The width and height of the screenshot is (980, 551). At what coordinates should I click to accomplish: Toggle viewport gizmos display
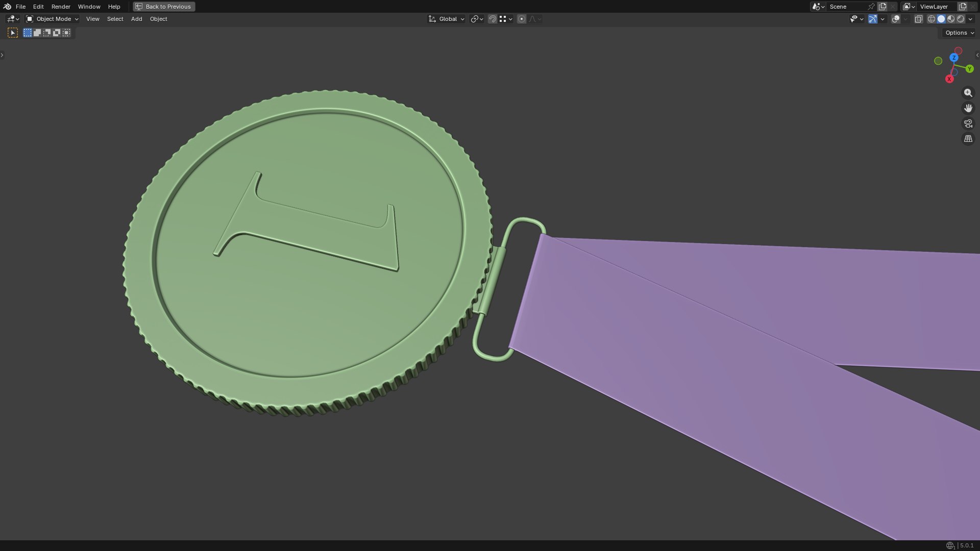[873, 19]
